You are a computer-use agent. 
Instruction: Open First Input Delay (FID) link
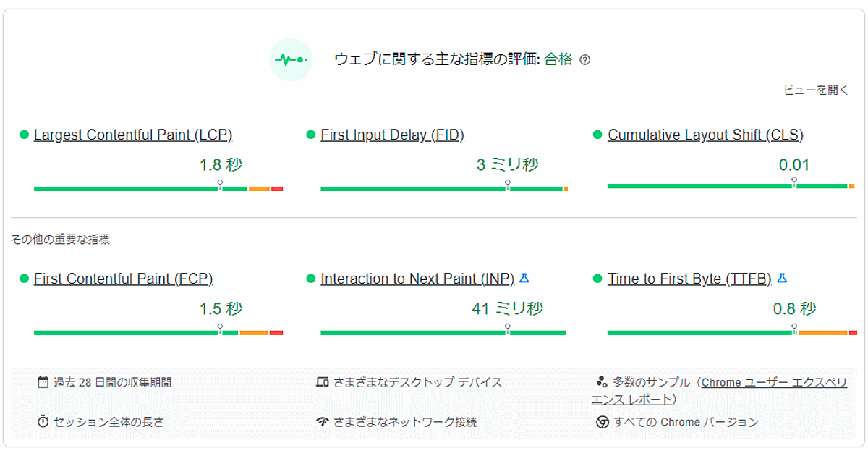pos(392,135)
